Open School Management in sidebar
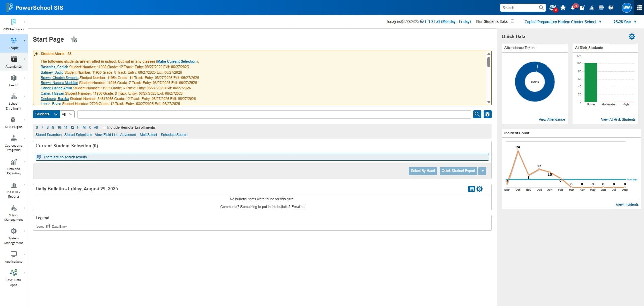The width and height of the screenshot is (644, 306). pyautogui.click(x=14, y=213)
